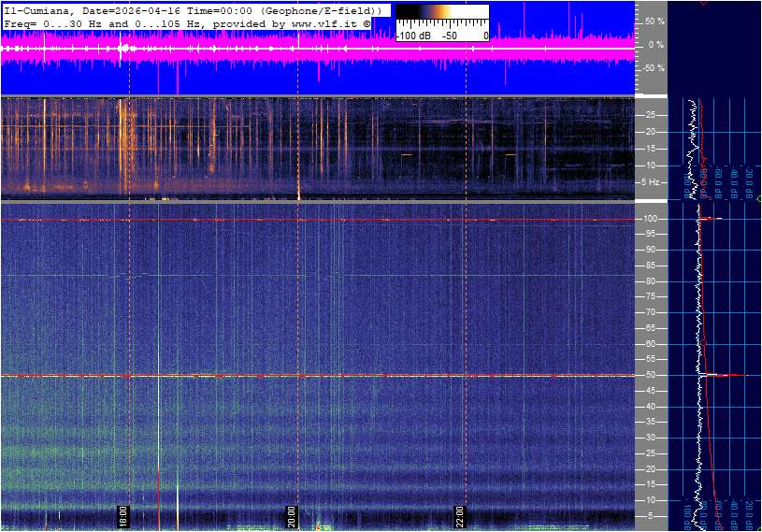Click the 95 tick on the frequency axis
The height and width of the screenshot is (532, 762).
coord(650,234)
